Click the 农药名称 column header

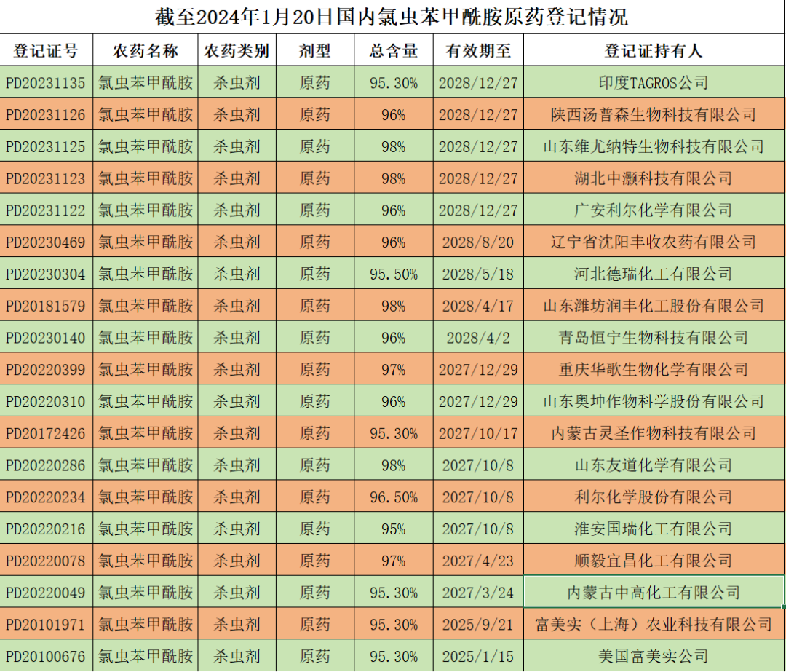[146, 50]
